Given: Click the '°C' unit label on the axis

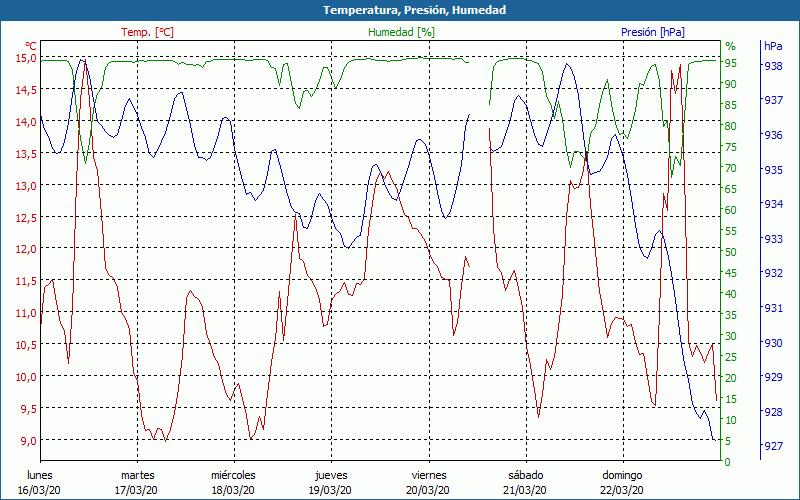Looking at the screenshot, I should (x=31, y=45).
